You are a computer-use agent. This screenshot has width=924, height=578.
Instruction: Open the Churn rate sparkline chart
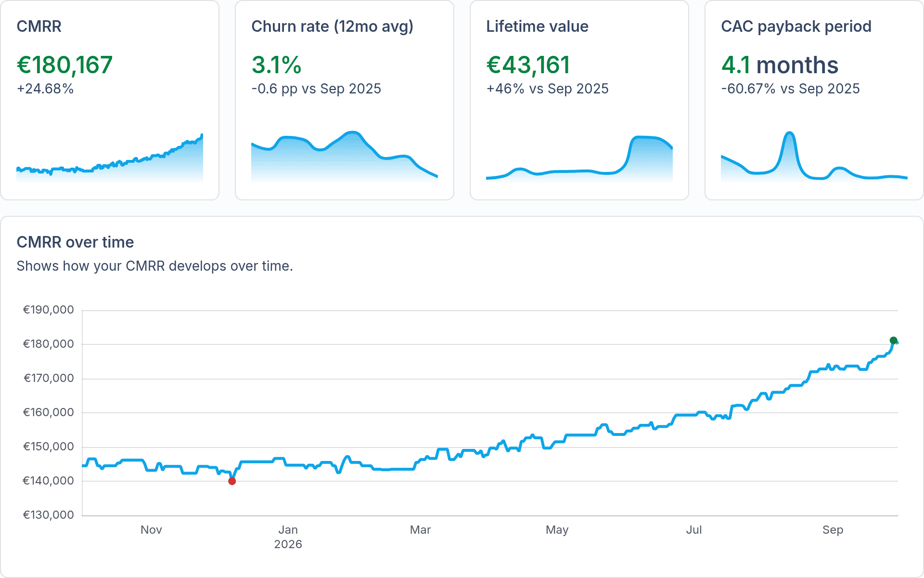click(x=345, y=157)
